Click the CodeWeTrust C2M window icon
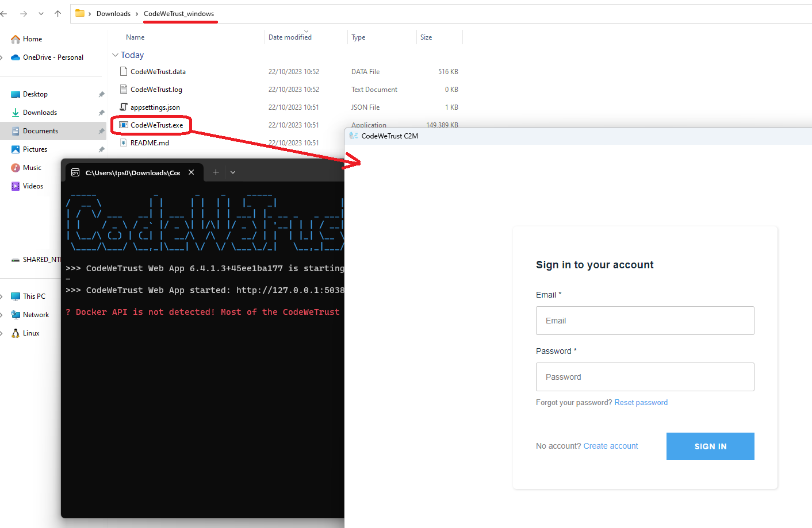 point(354,136)
